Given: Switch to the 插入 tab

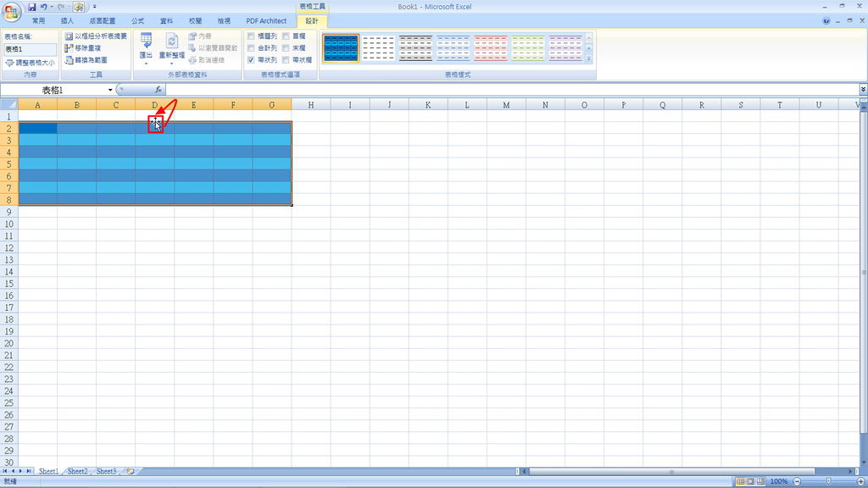Looking at the screenshot, I should click(67, 21).
